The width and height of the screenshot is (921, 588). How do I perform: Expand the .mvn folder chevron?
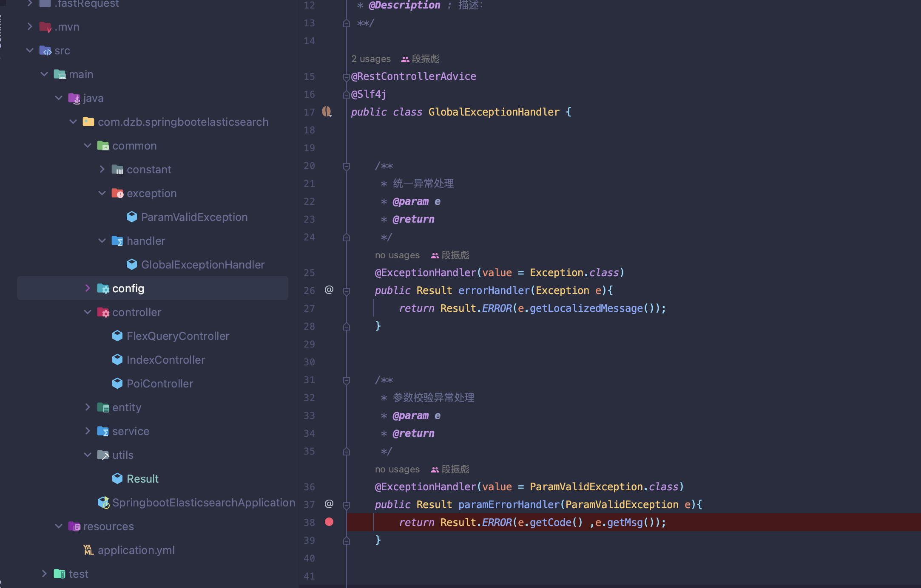tap(30, 27)
